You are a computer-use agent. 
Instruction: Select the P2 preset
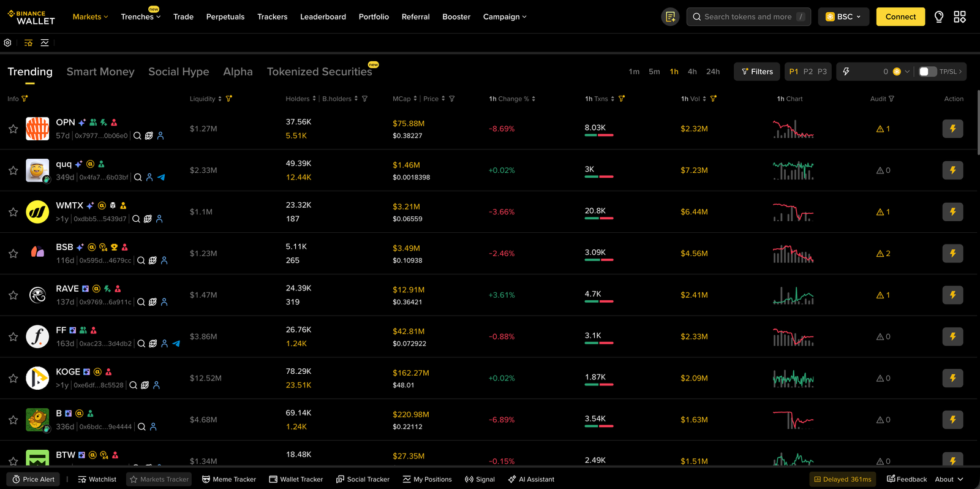(x=808, y=72)
